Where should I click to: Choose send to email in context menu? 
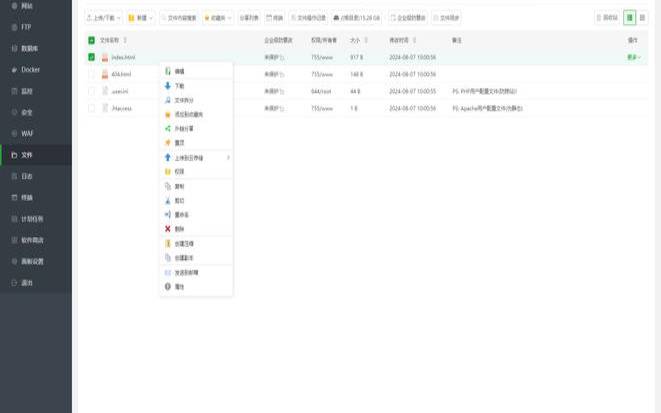(196, 273)
